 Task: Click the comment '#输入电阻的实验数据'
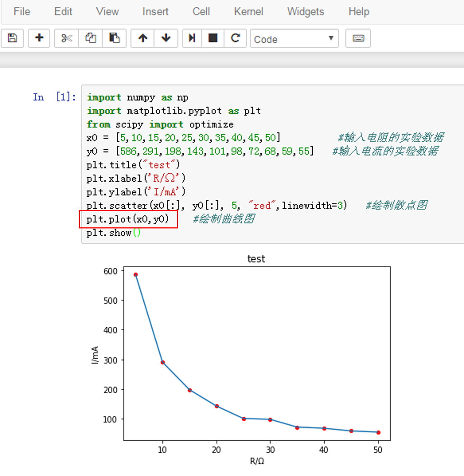pyautogui.click(x=391, y=137)
